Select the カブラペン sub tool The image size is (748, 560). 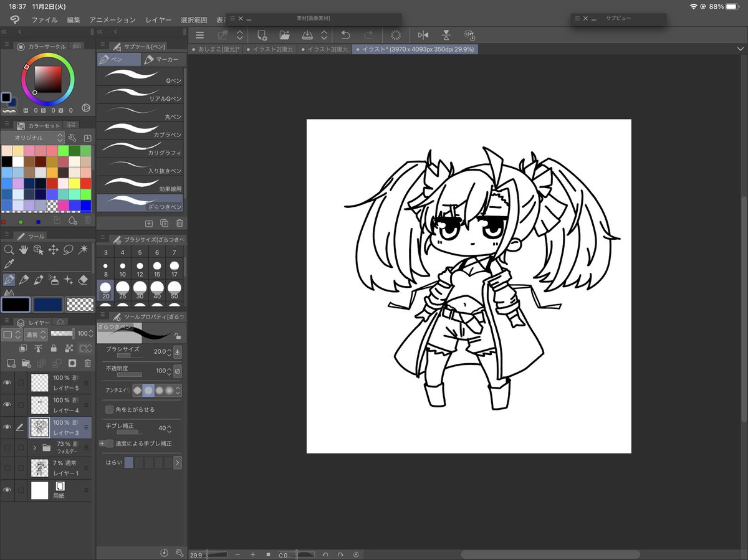[x=141, y=131]
